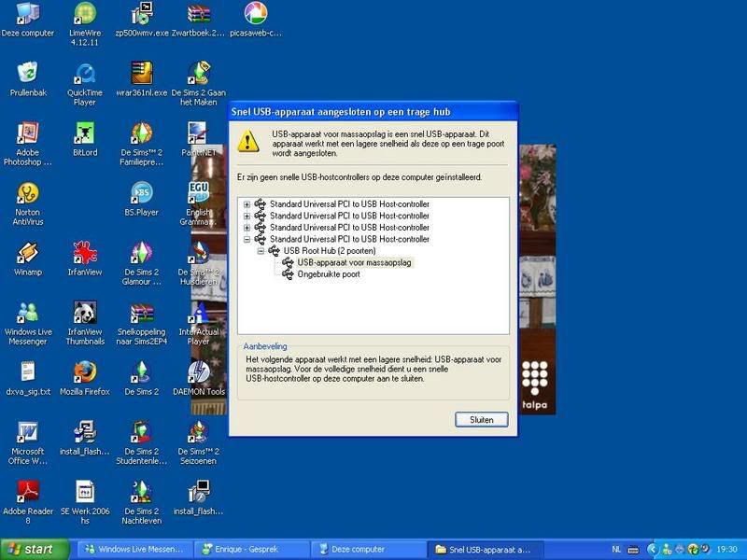Viewport: 747px width, 560px height.
Task: Select the Zwartboek archive desktop icon
Action: (198, 20)
